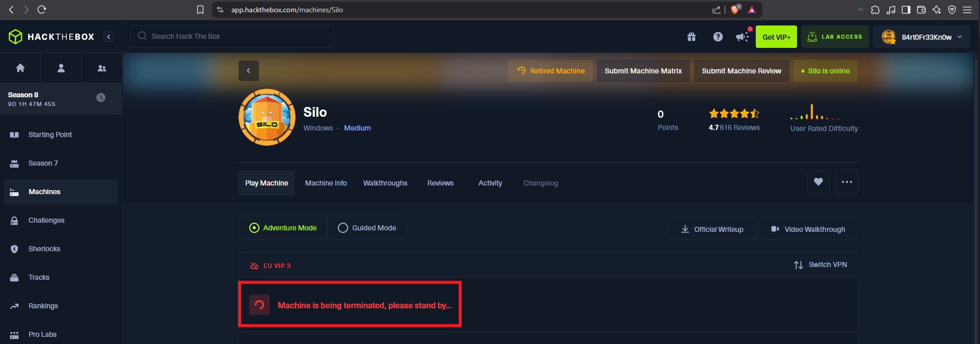The image size is (980, 344).
Task: Click the star rating 4.7
Action: tap(734, 114)
